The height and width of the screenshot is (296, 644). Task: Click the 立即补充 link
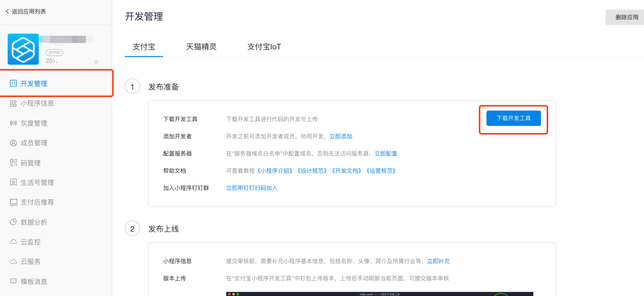pos(439,261)
